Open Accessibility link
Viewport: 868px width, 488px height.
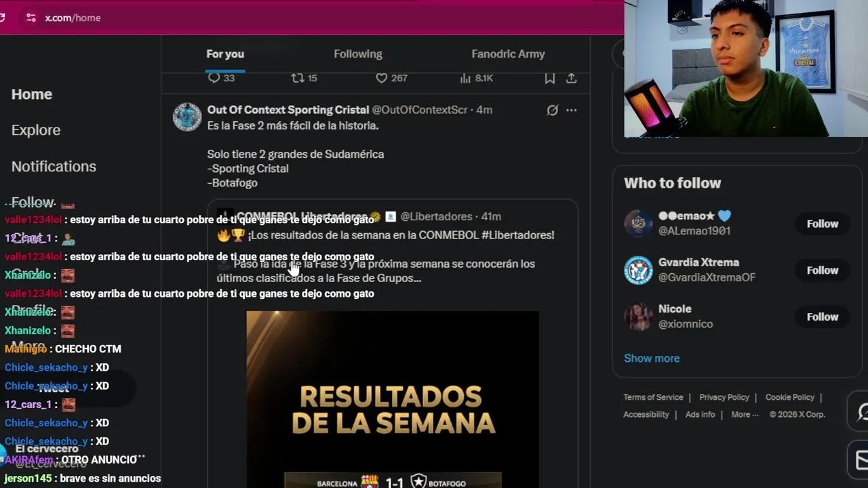646,414
